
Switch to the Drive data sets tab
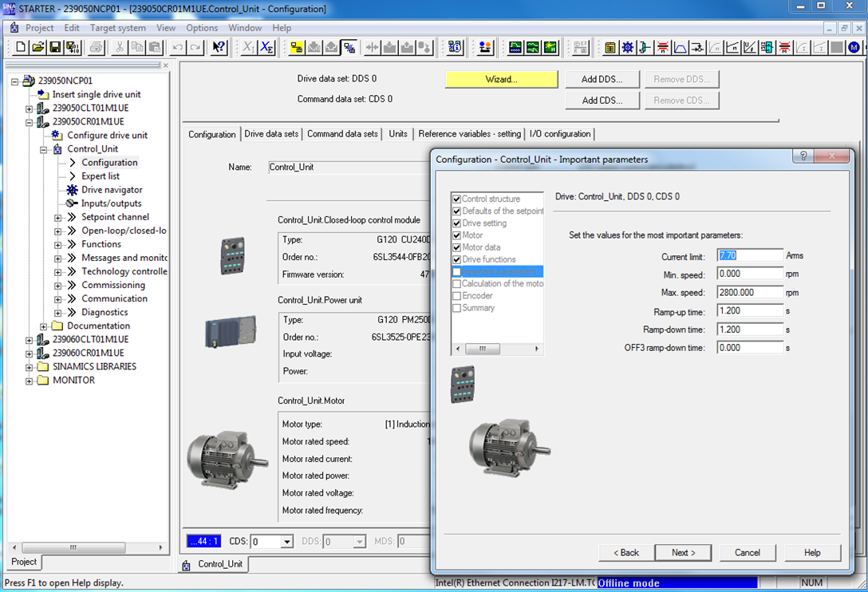[271, 134]
